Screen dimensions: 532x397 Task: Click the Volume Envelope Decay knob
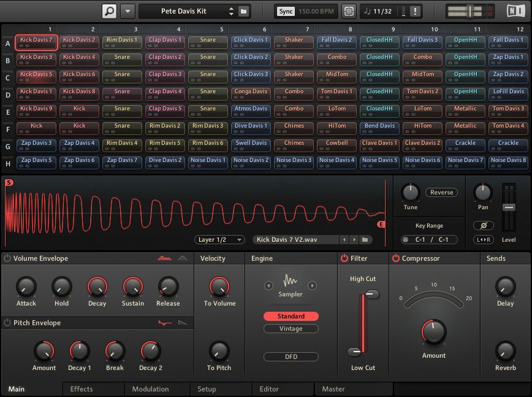(97, 287)
